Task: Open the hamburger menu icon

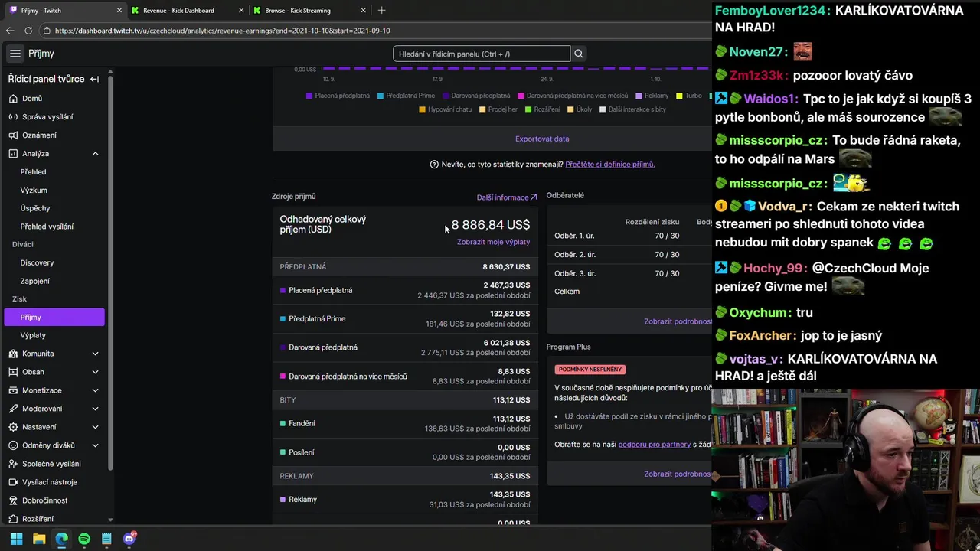Action: (15, 54)
